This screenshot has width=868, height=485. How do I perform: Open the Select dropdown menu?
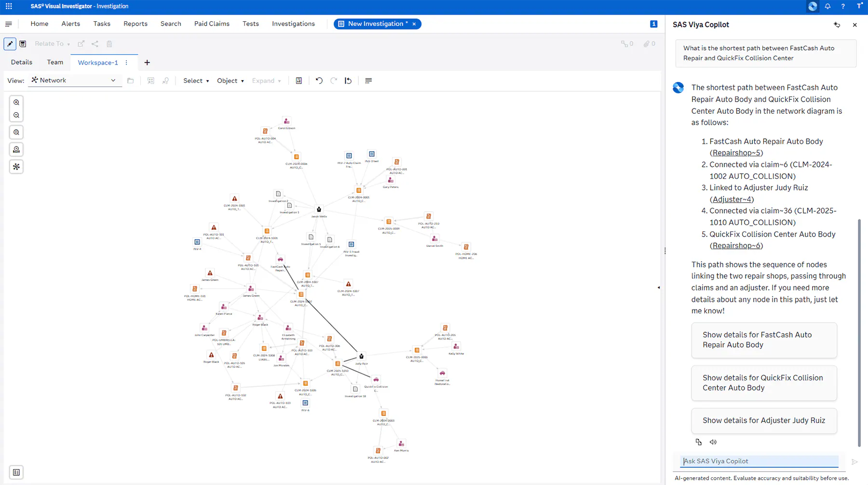pyautogui.click(x=196, y=81)
